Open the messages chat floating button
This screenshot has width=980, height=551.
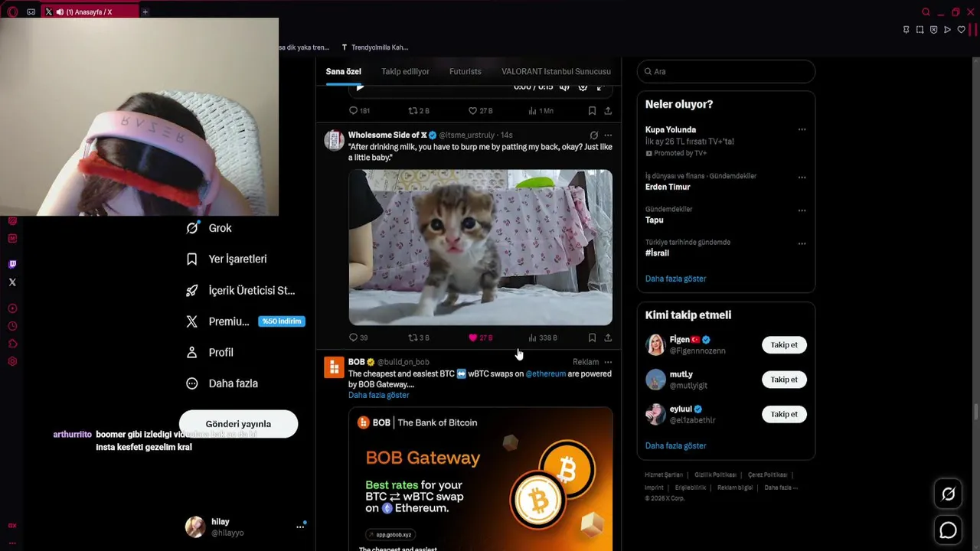click(948, 530)
